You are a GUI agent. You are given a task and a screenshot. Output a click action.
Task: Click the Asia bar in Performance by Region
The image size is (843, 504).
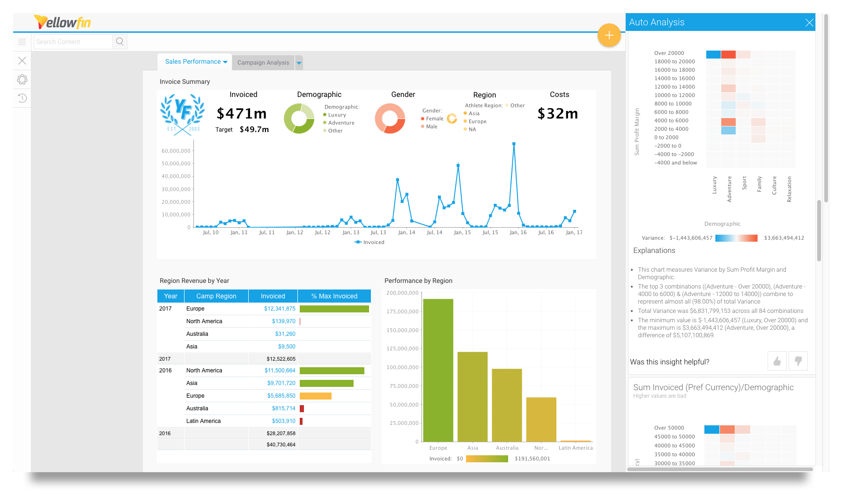(473, 397)
